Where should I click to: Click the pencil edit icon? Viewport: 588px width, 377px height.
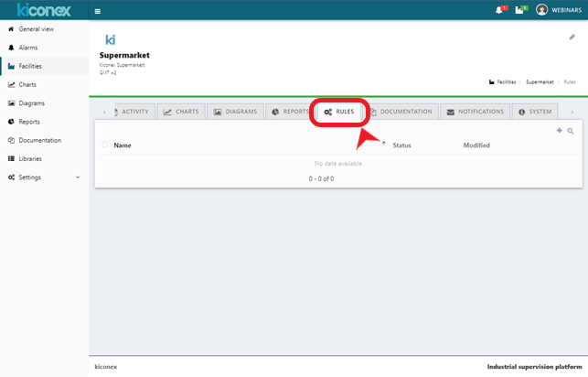click(x=572, y=38)
